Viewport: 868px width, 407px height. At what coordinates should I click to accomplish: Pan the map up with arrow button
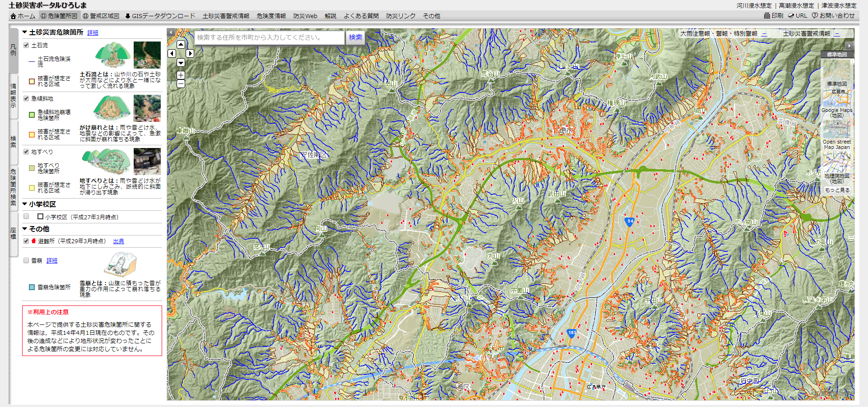[x=181, y=44]
